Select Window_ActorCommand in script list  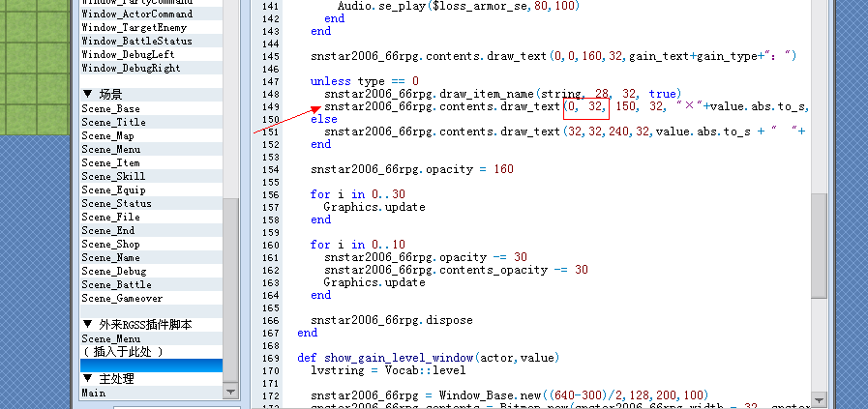point(151,14)
